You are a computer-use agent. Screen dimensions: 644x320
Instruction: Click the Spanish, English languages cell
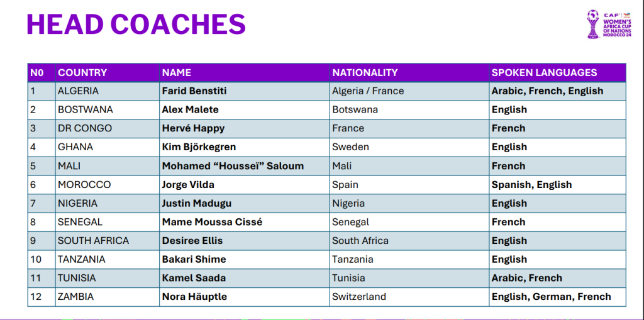click(557, 185)
